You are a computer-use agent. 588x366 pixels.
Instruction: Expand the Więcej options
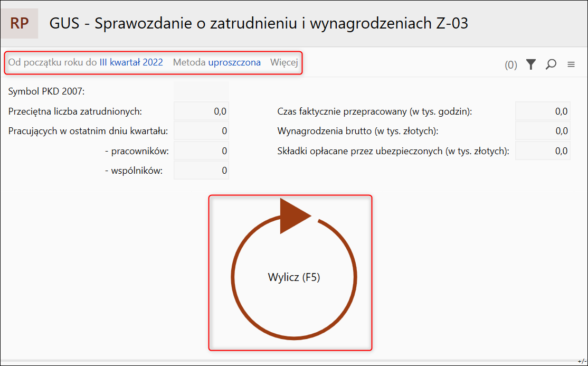[x=284, y=62]
